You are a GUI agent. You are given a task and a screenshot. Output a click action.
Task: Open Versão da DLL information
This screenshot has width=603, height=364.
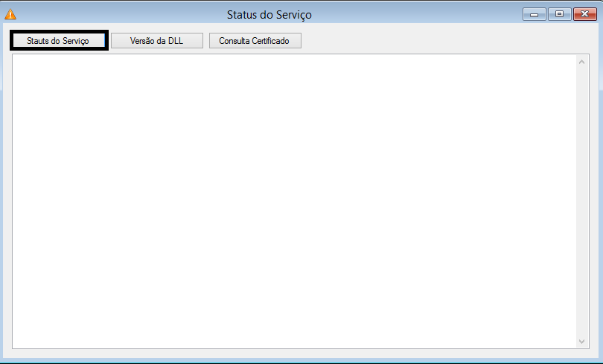pos(157,41)
